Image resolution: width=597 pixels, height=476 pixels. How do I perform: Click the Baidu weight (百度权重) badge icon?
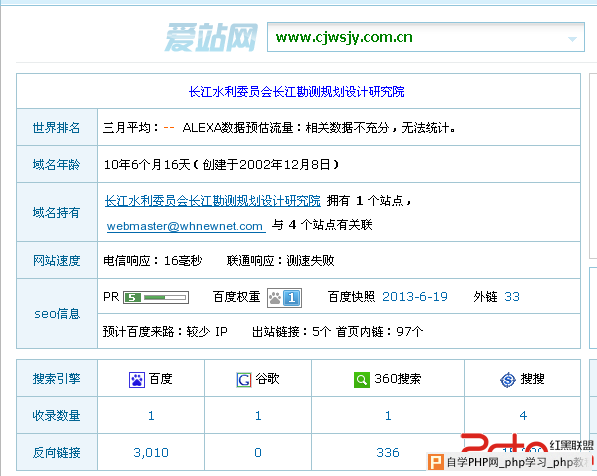point(284,298)
